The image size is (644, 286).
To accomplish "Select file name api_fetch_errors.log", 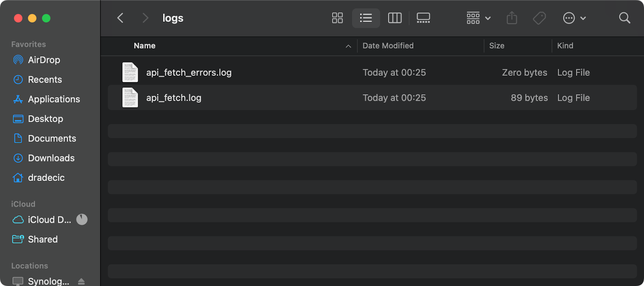I will (189, 73).
